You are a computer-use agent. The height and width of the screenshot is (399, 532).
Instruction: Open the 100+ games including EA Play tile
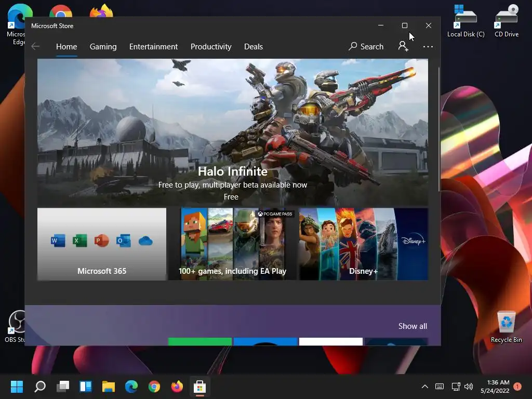click(x=232, y=244)
